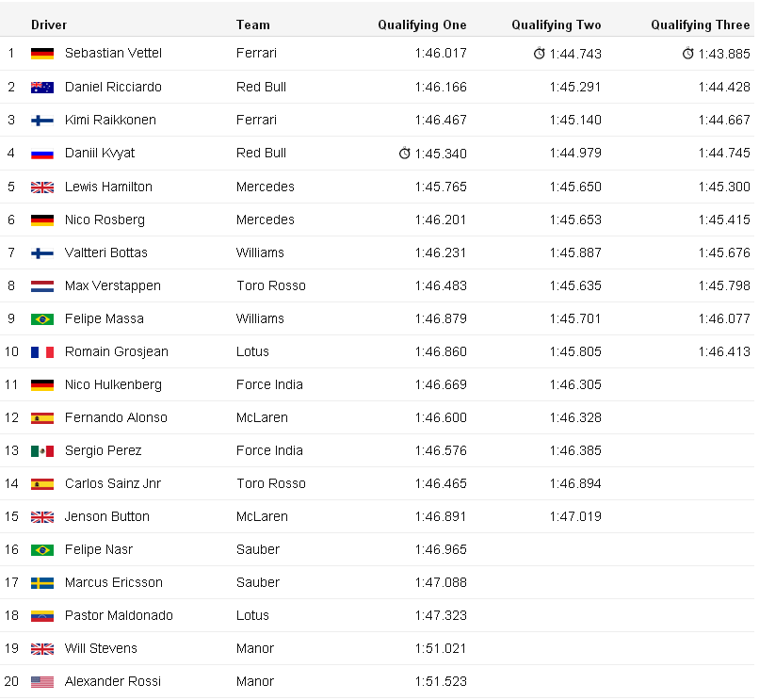The height and width of the screenshot is (700, 759).
Task: Click the Team column header
Action: click(252, 24)
